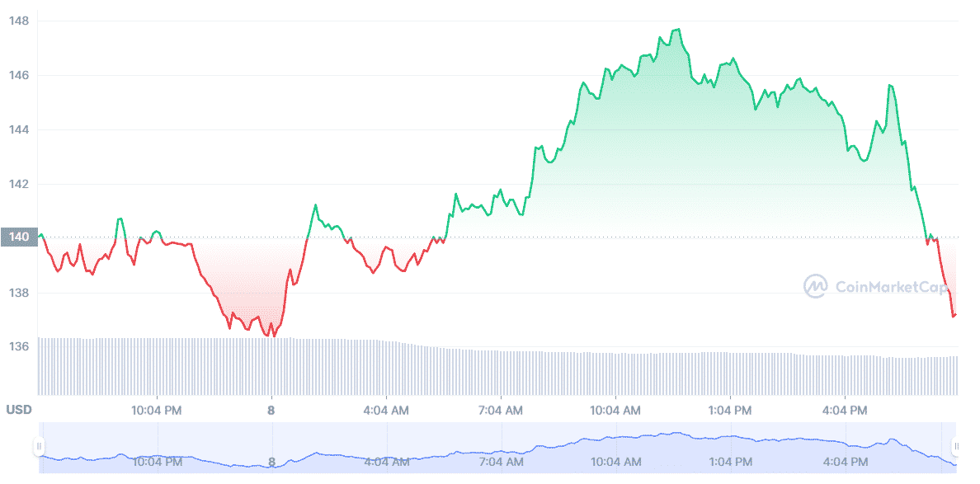Grab the left handle of the range navigator
Screen dimensions: 980x484
(x=39, y=447)
